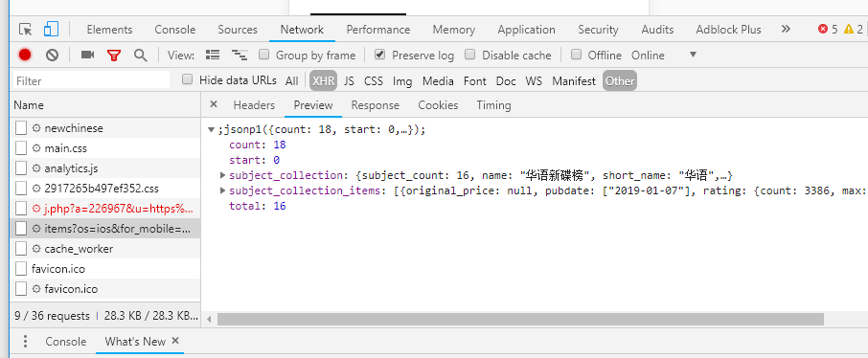Close the request details pane
Image resolution: width=868 pixels, height=358 pixels.
[x=214, y=104]
